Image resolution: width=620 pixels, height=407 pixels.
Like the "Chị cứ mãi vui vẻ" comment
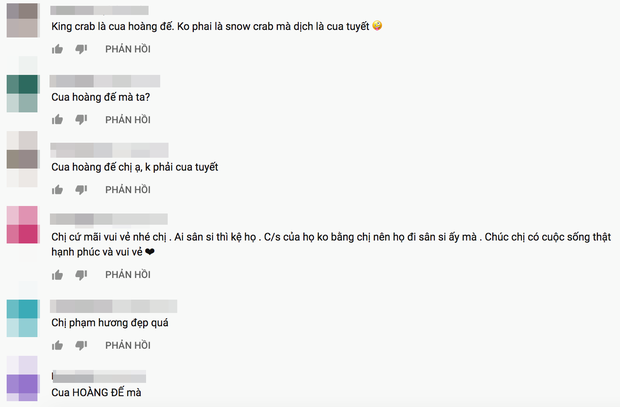click(58, 274)
